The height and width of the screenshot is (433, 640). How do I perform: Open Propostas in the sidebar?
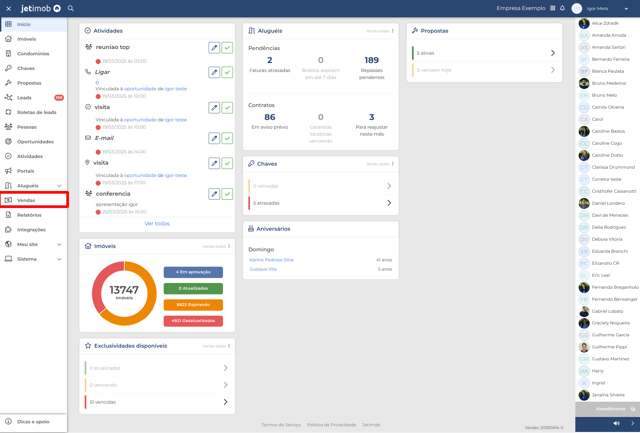(33, 83)
